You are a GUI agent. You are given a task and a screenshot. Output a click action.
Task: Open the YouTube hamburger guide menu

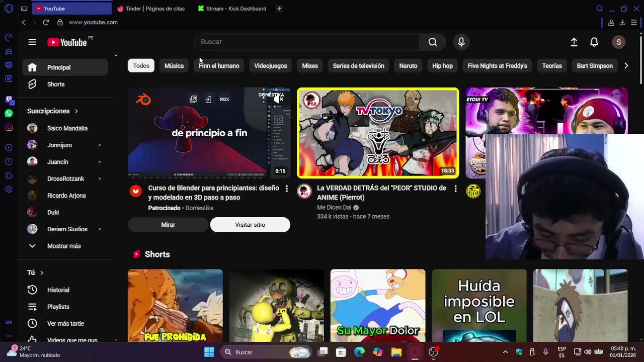(32, 42)
